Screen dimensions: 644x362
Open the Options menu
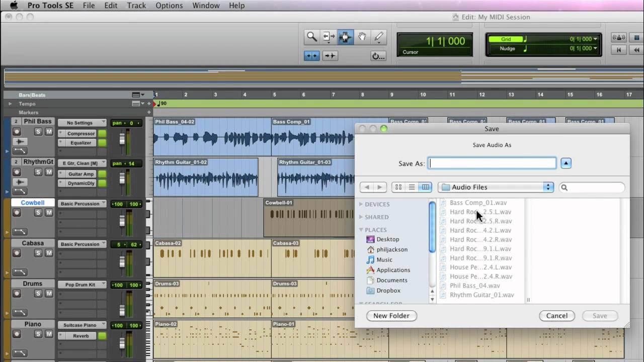(x=169, y=6)
